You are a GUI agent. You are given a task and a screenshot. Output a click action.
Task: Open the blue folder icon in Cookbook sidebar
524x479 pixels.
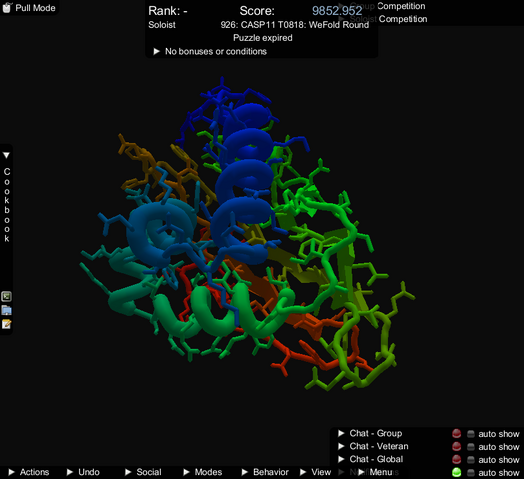6,310
